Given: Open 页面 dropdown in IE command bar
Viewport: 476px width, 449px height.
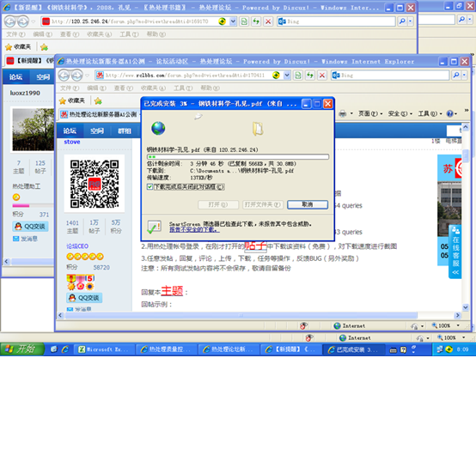Looking at the screenshot, I should tap(370, 114).
